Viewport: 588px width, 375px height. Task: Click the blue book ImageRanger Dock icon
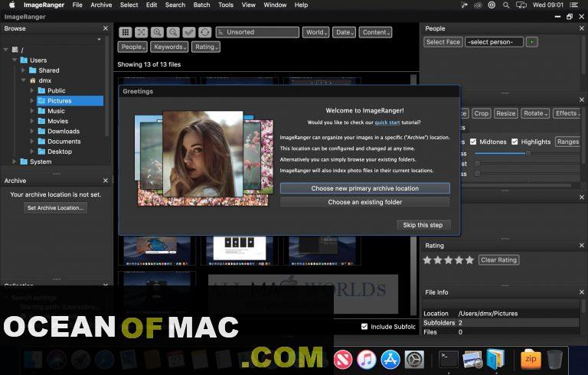(496, 359)
